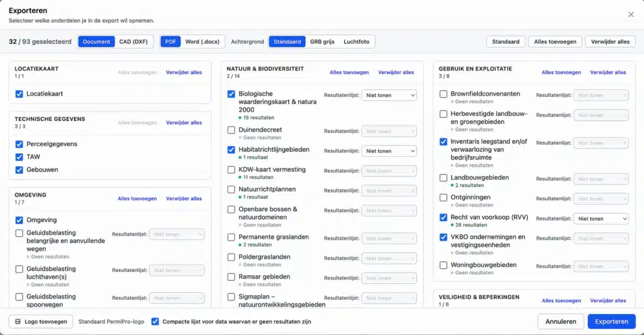Close the Exporteren dialog with the X icon
644x335 pixels.
click(631, 14)
